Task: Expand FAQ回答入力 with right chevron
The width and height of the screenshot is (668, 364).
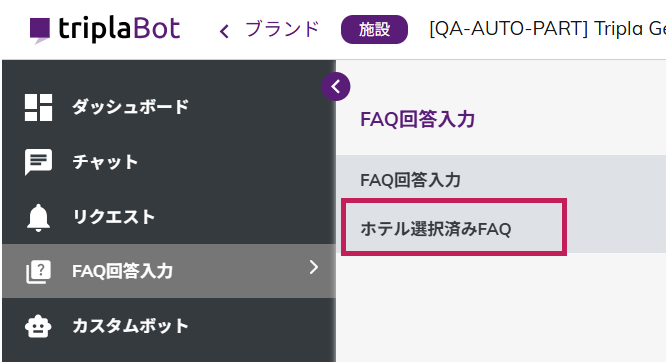Action: 314,267
